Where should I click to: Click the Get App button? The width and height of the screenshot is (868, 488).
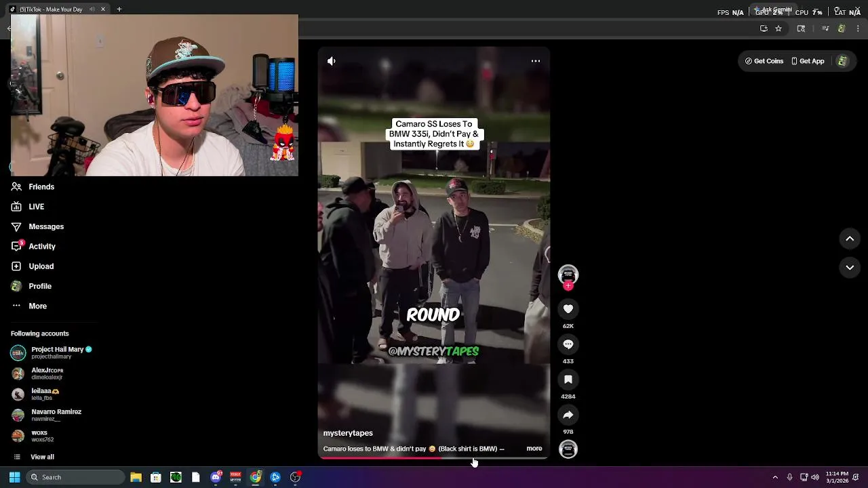pos(808,61)
